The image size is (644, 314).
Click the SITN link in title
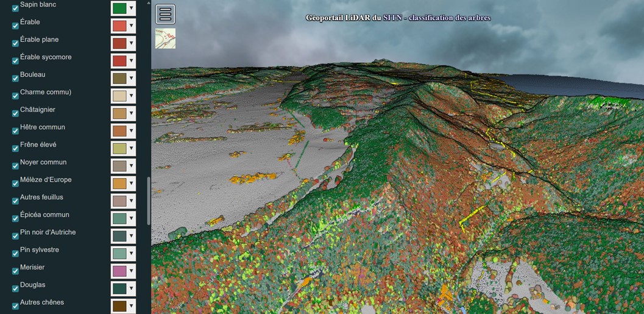click(x=392, y=18)
